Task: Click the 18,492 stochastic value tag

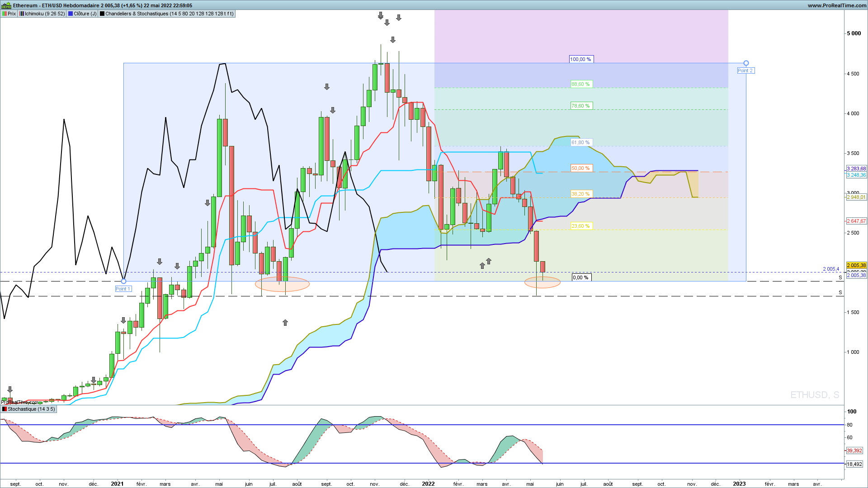Action: click(x=854, y=464)
